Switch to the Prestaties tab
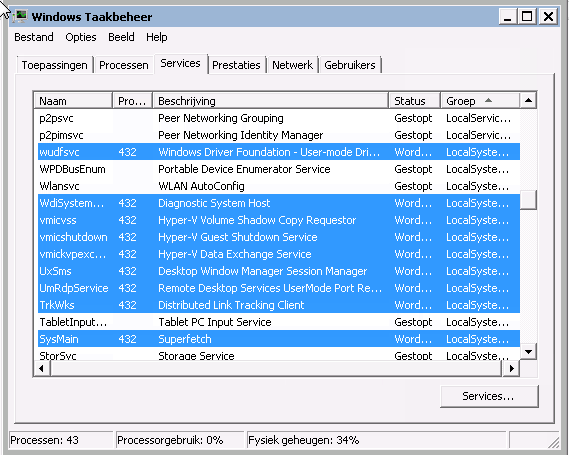Screen dimensions: 569x455 pos(236,65)
